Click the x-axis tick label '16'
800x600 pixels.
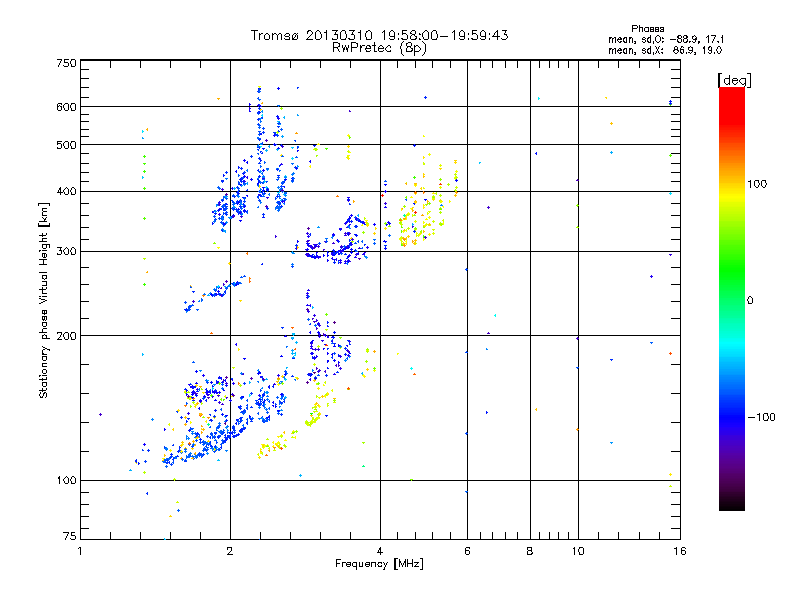[x=680, y=551]
